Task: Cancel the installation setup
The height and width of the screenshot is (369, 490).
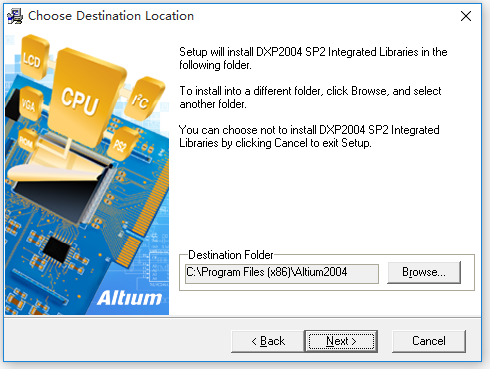Action: point(429,341)
